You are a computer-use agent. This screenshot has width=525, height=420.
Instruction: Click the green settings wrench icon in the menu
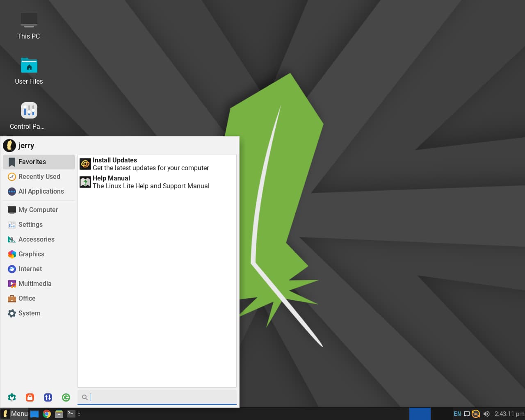pyautogui.click(x=11, y=397)
